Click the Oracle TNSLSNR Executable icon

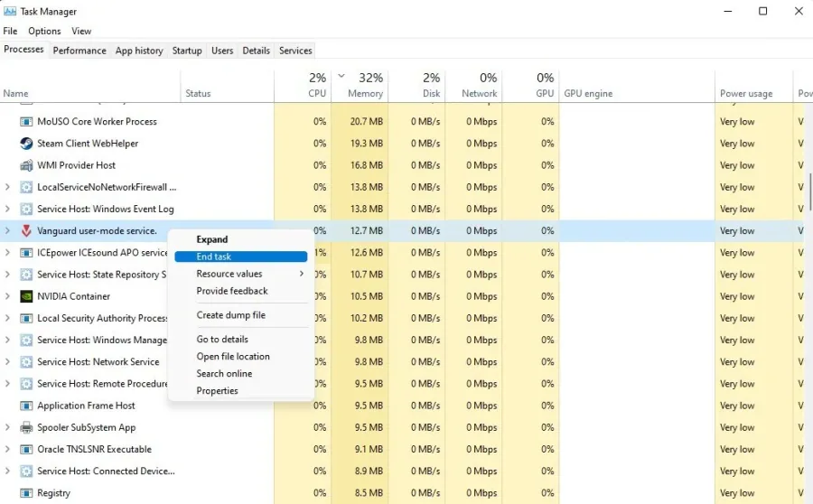[x=26, y=449]
